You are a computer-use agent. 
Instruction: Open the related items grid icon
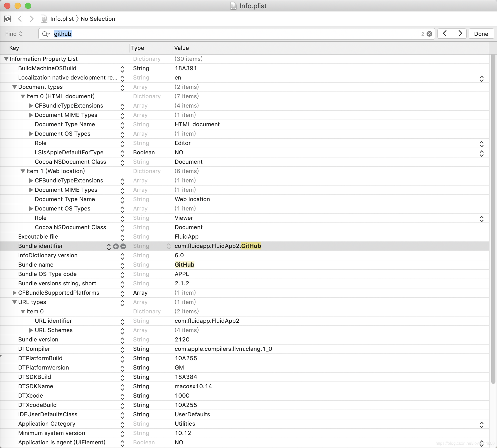point(8,19)
